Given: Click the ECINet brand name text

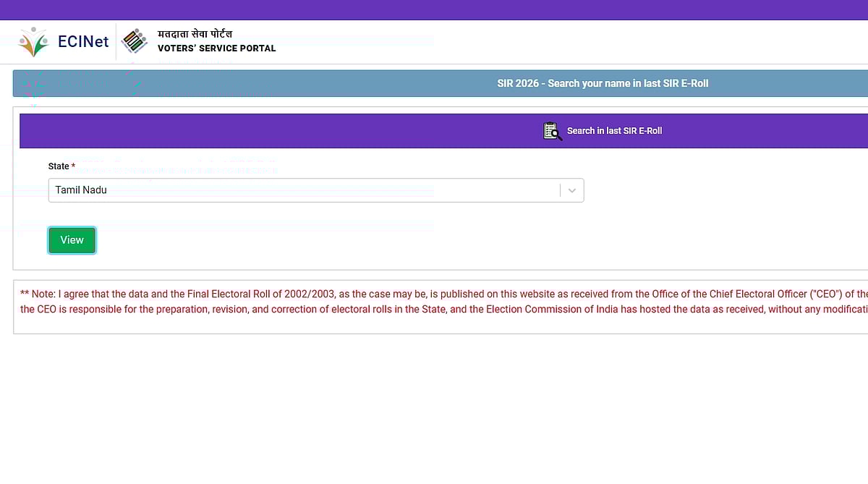Looking at the screenshot, I should click(x=83, y=42).
